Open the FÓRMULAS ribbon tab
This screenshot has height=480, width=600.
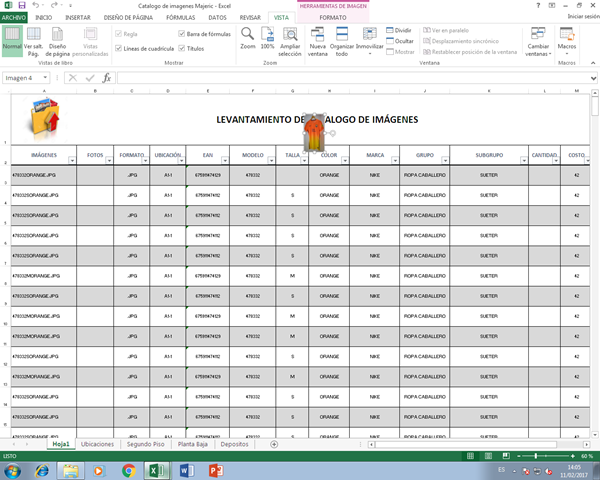(x=179, y=18)
